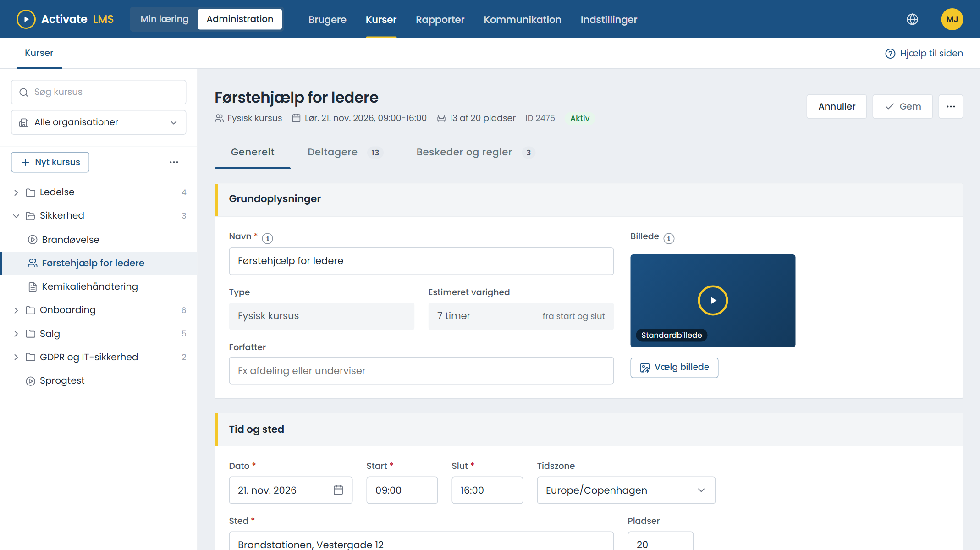This screenshot has width=980, height=550.
Task: Focus the Søg kursus search field
Action: [x=99, y=92]
